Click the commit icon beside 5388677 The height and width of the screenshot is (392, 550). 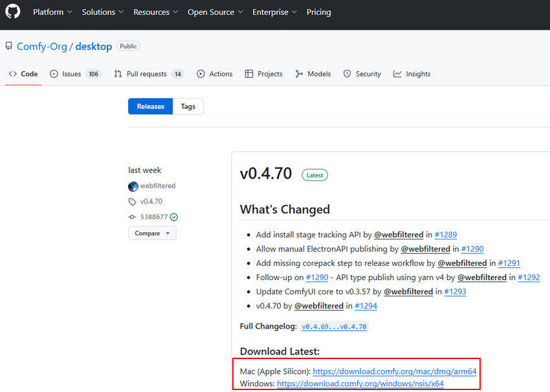[132, 217]
